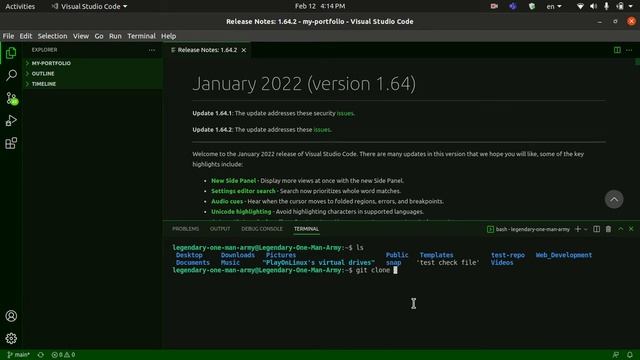Click the main* branch in status bar
The width and height of the screenshot is (640, 360).
pyautogui.click(x=18, y=355)
